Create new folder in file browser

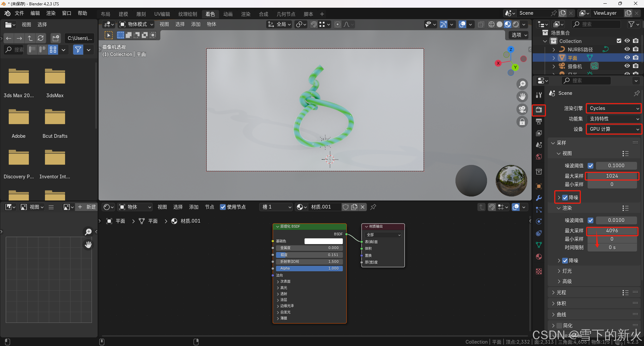coord(55,38)
